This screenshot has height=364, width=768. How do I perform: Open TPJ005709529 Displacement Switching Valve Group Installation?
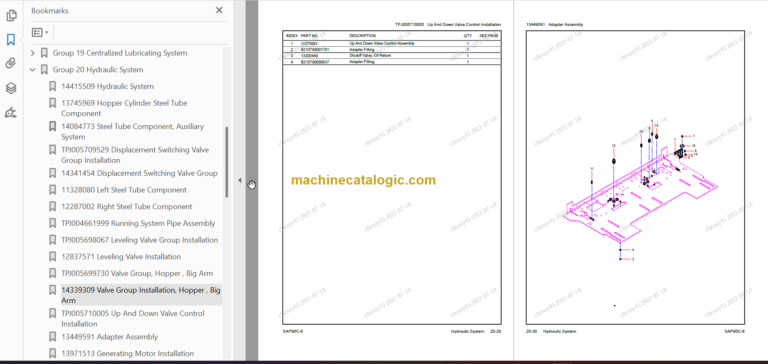[x=135, y=155]
